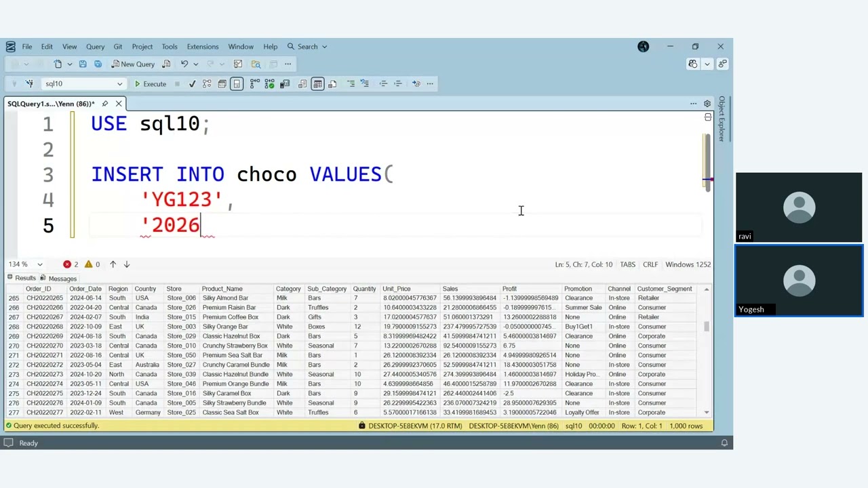
Task: Open first toolbar overflow ellipsis menu
Action: (x=288, y=64)
